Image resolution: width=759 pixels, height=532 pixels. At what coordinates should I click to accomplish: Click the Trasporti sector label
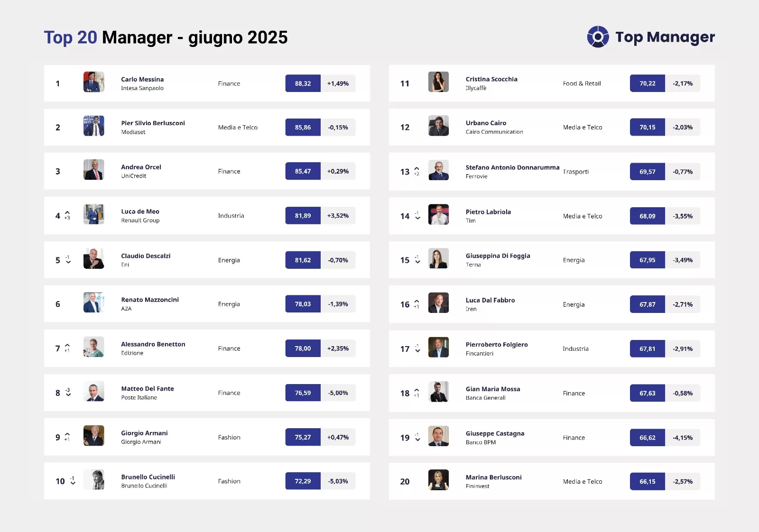tap(576, 172)
